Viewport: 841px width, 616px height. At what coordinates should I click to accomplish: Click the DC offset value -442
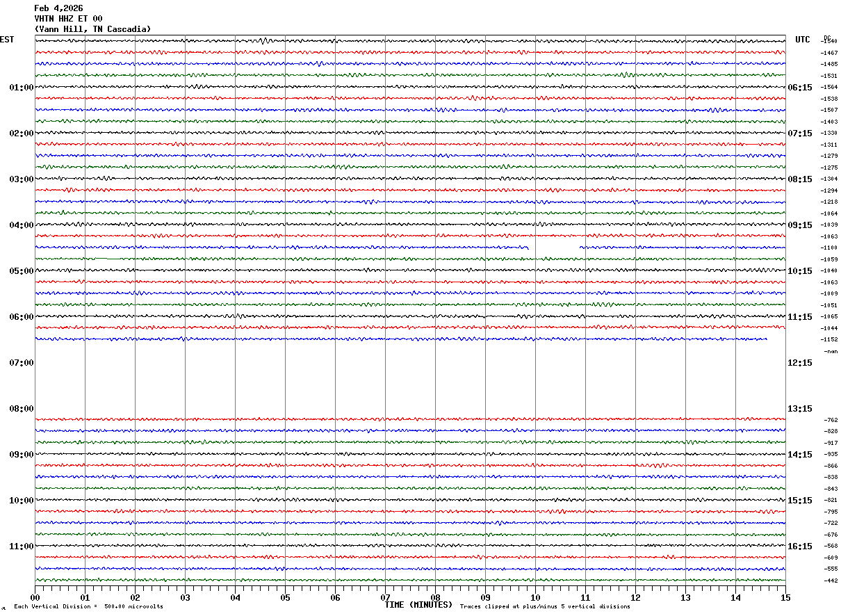[831, 581]
